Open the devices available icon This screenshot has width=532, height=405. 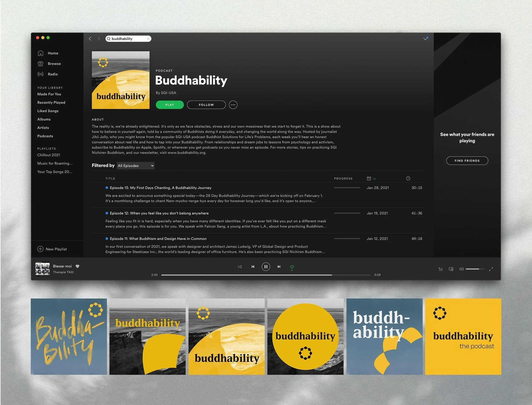(451, 269)
